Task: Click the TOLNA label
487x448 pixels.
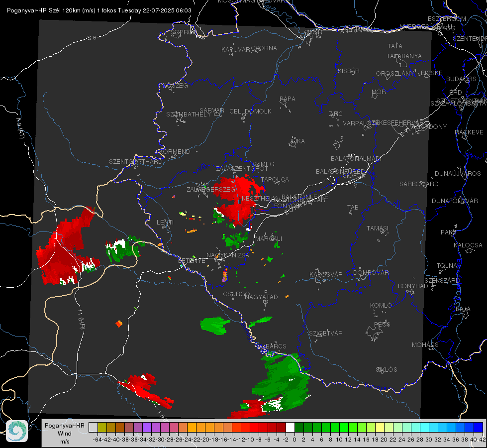Action: 447,266
